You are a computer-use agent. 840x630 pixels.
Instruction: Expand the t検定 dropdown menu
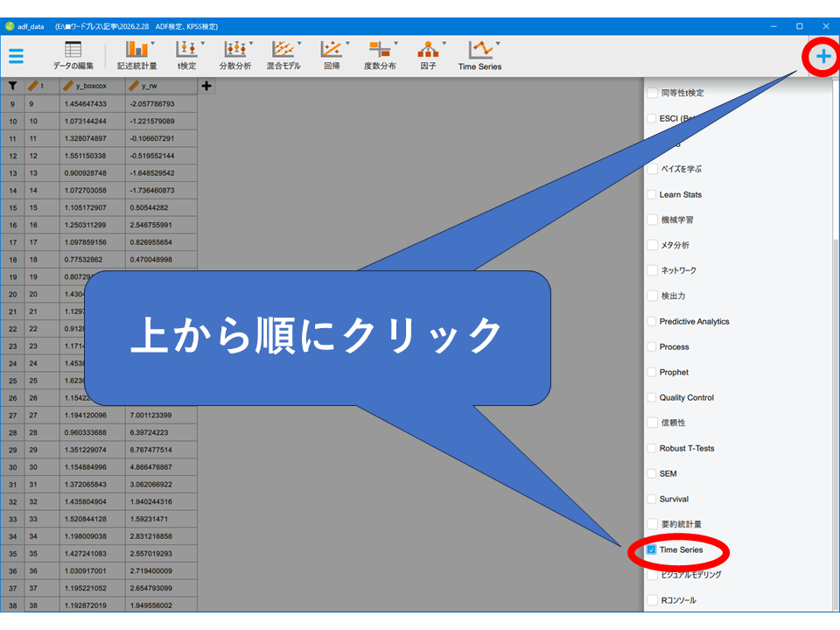pyautogui.click(x=203, y=44)
